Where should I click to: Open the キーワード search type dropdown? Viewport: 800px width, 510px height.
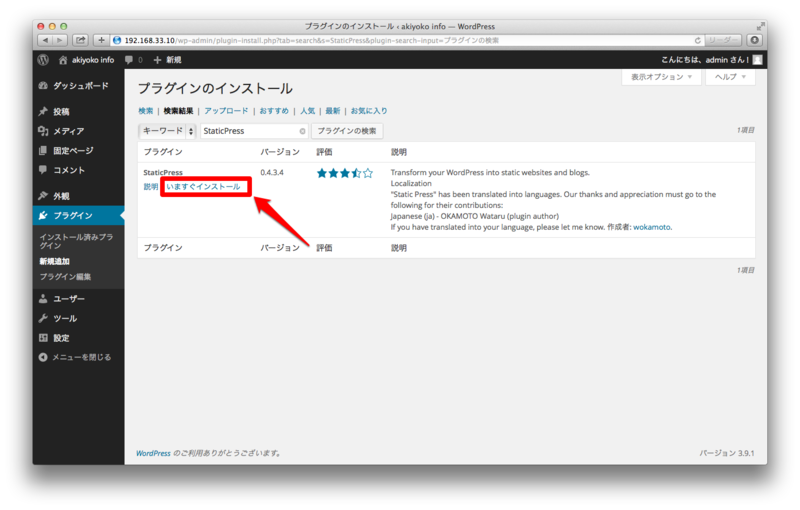[167, 131]
